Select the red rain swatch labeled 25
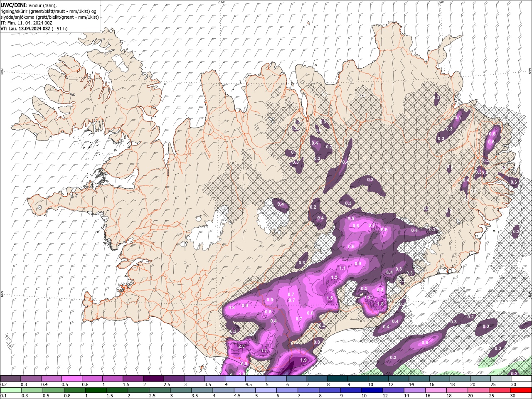This screenshot has width=532, height=399. pos(499,390)
